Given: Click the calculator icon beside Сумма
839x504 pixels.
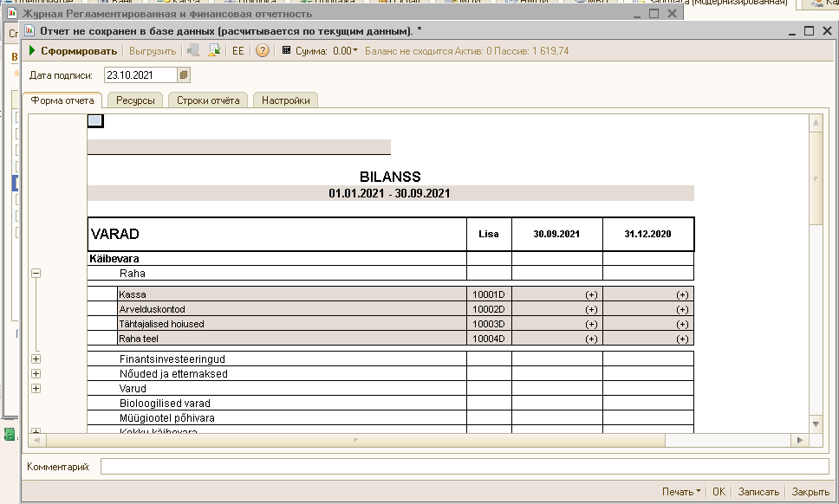Looking at the screenshot, I should pos(286,50).
